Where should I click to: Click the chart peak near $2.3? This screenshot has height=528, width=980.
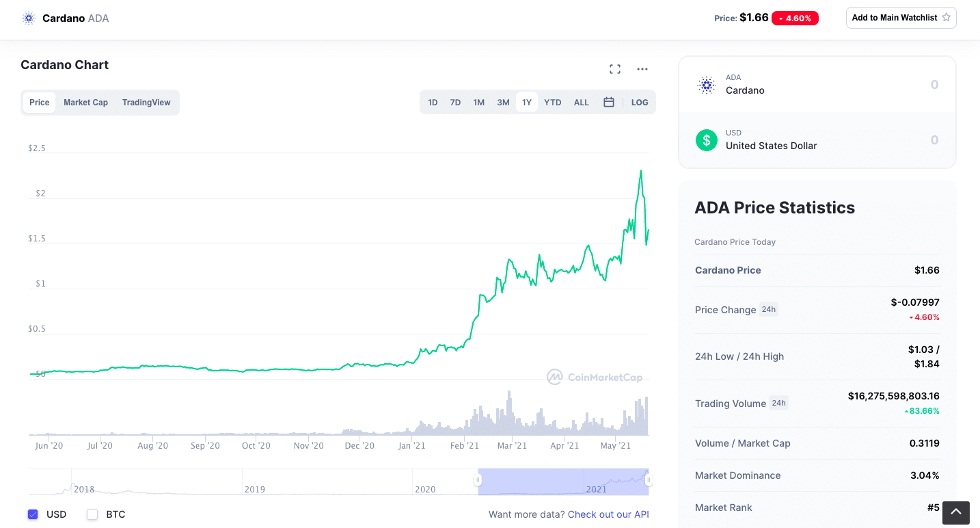[x=640, y=171]
